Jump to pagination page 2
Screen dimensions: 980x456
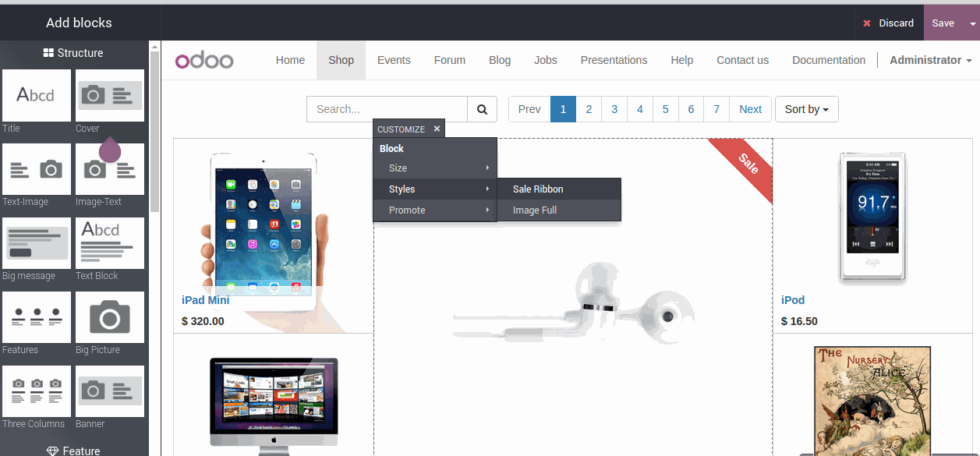589,109
